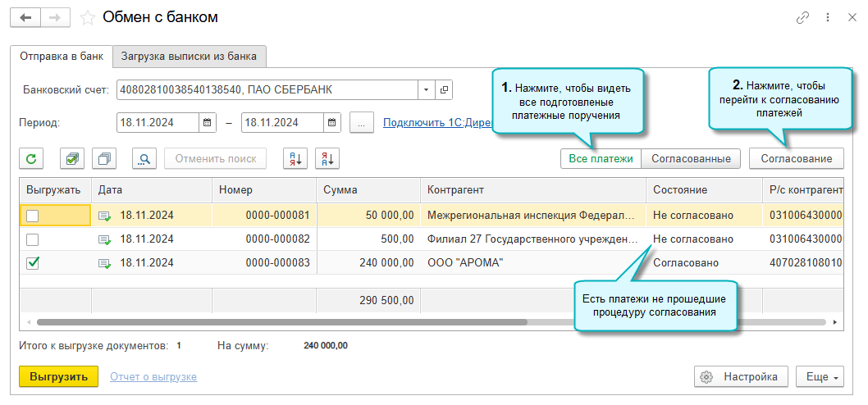Select the cell with sum 50 000,00
Screen dimensions: 868x405
point(368,216)
